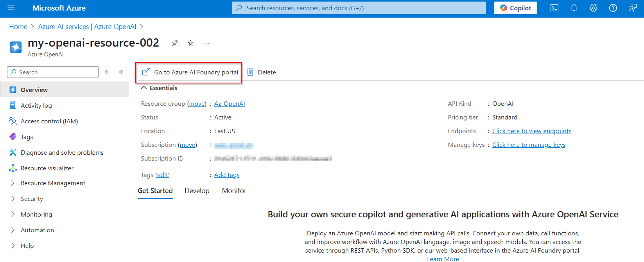Viewport: 644px width, 262px height.
Task: Click the Tags icon in sidebar
Action: [x=13, y=137]
